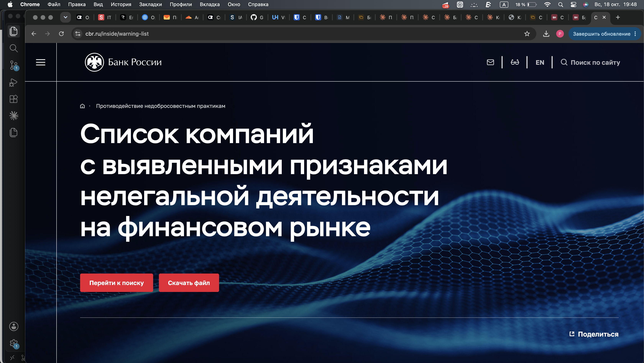
Task: Close the active tab
Action: point(604,17)
